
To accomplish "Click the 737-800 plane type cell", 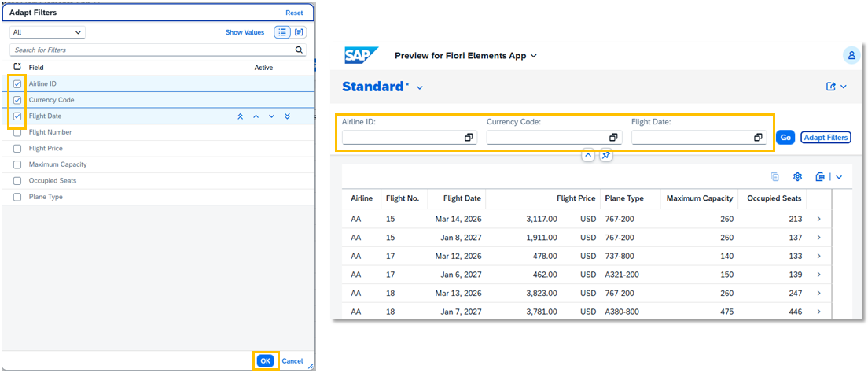I will point(620,256).
